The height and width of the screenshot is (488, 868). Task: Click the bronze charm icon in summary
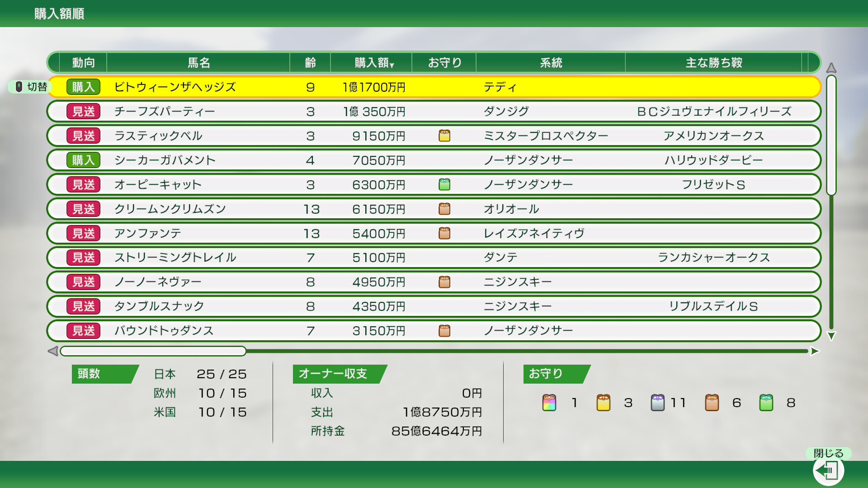[712, 403]
